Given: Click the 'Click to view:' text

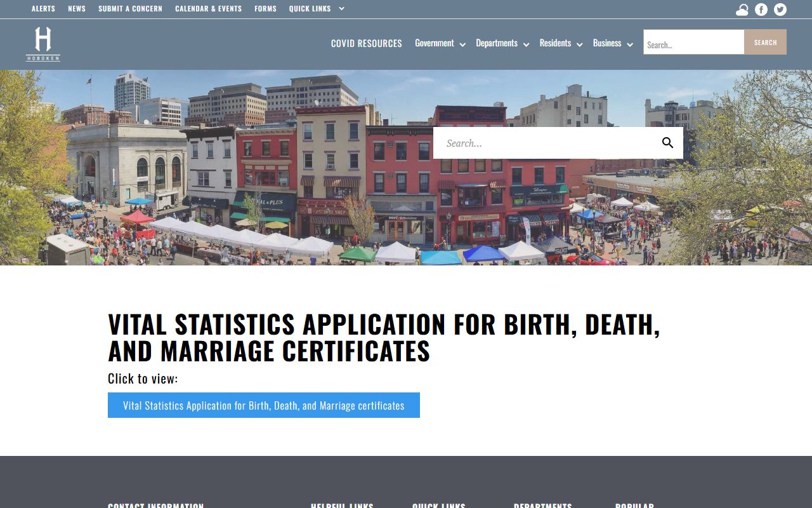Looking at the screenshot, I should [x=143, y=378].
